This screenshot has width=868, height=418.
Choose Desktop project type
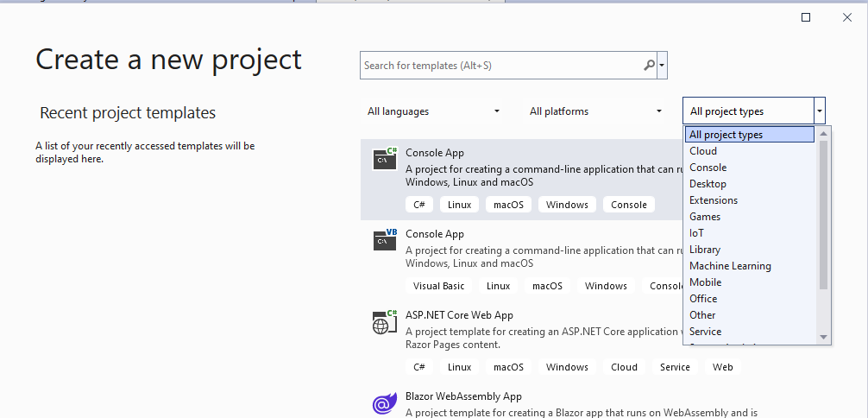tap(750, 183)
